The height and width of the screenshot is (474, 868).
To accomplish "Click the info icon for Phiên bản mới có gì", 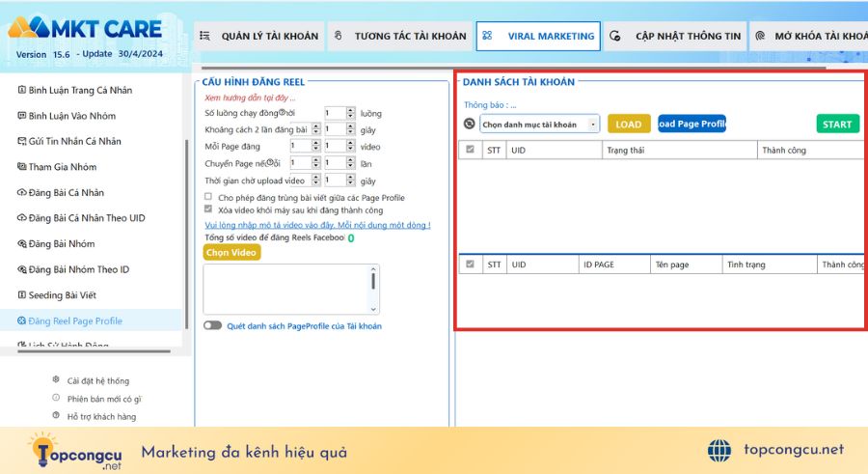I will (x=56, y=398).
